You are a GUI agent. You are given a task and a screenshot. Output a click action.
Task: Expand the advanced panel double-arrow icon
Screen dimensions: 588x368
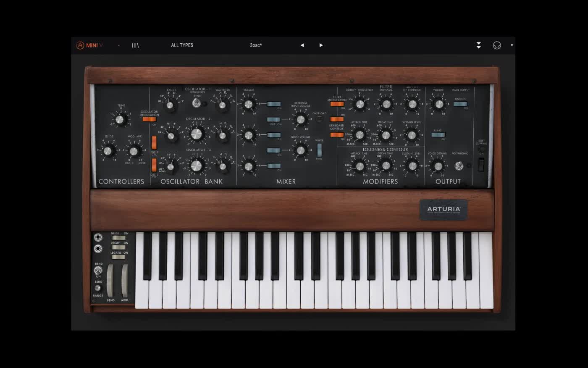point(478,45)
